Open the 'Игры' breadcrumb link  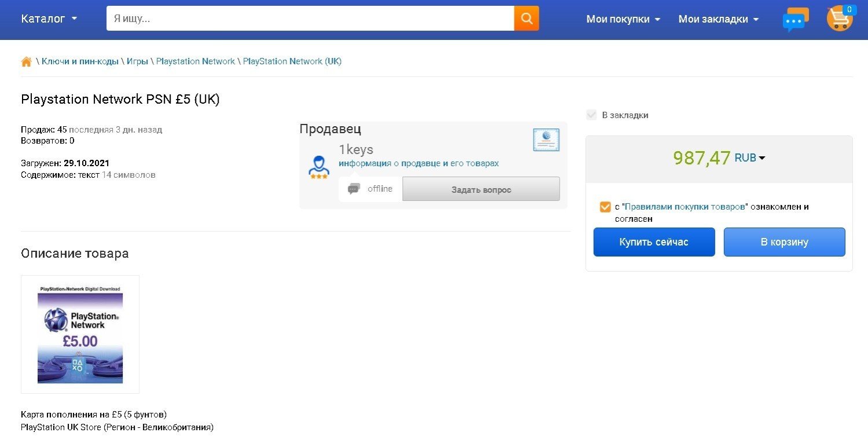[138, 61]
